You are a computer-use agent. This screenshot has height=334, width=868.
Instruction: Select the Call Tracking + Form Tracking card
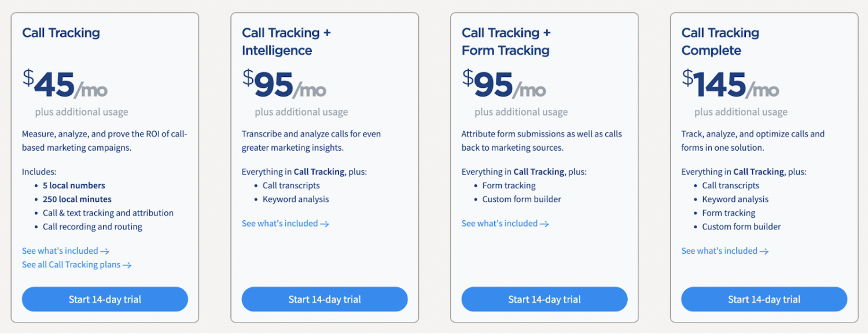tap(545, 168)
